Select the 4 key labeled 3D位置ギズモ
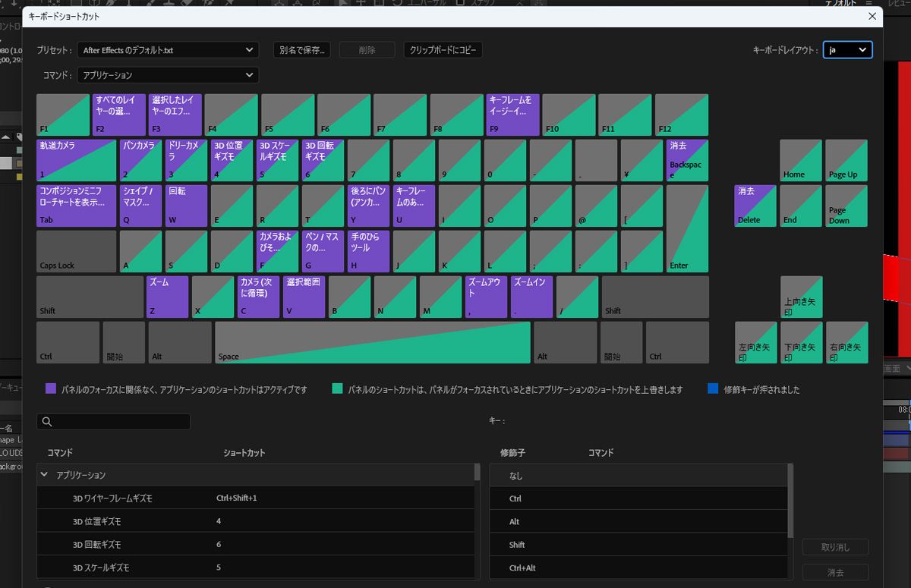Screen dimensions: 911x588 click(232, 160)
